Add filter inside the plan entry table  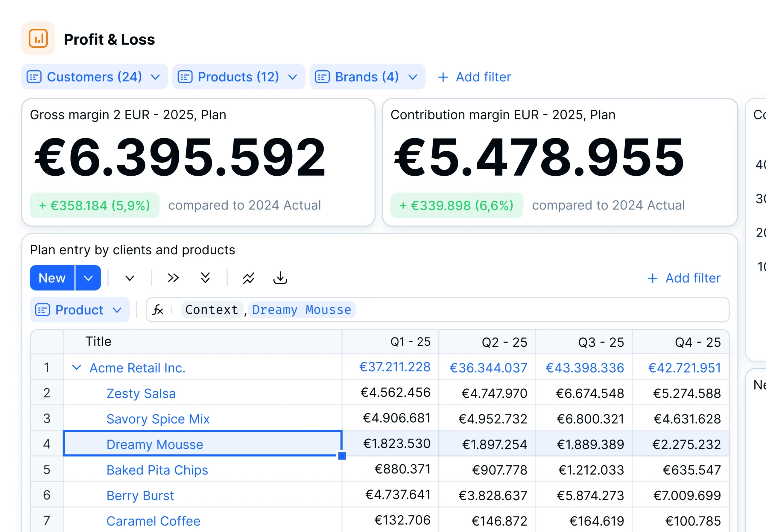pyautogui.click(x=684, y=278)
